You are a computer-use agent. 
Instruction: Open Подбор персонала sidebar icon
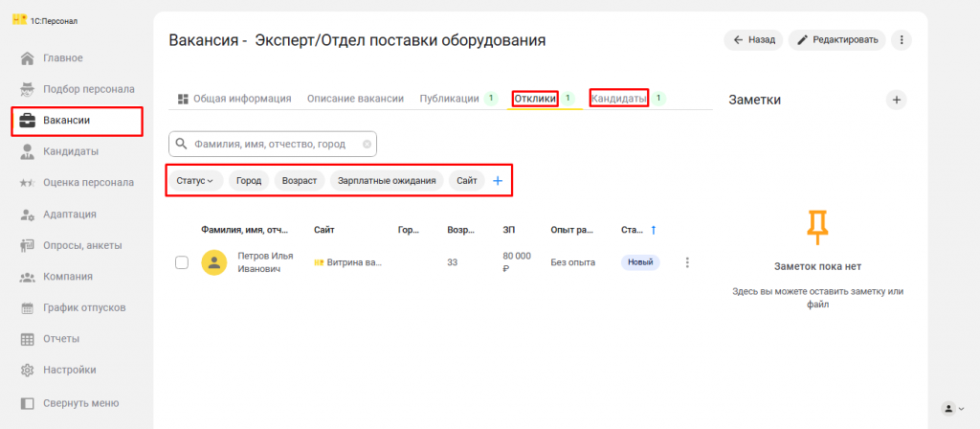(27, 89)
